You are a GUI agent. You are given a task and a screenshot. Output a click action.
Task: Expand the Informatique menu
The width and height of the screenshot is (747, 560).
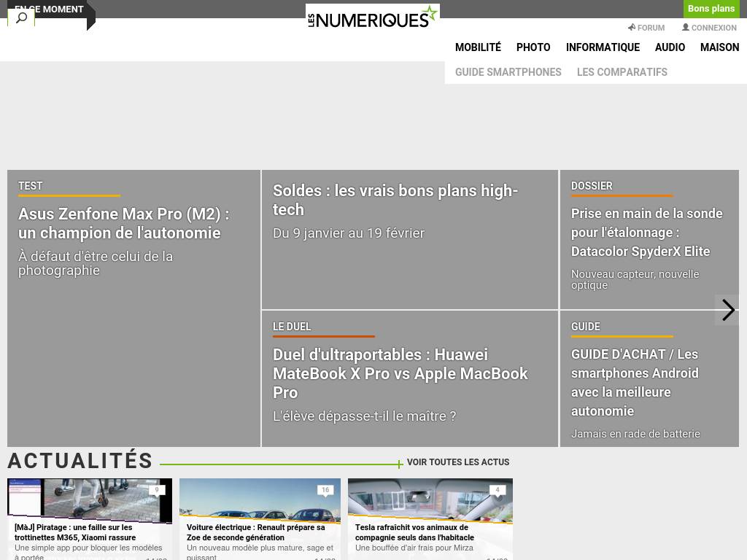[x=603, y=47]
